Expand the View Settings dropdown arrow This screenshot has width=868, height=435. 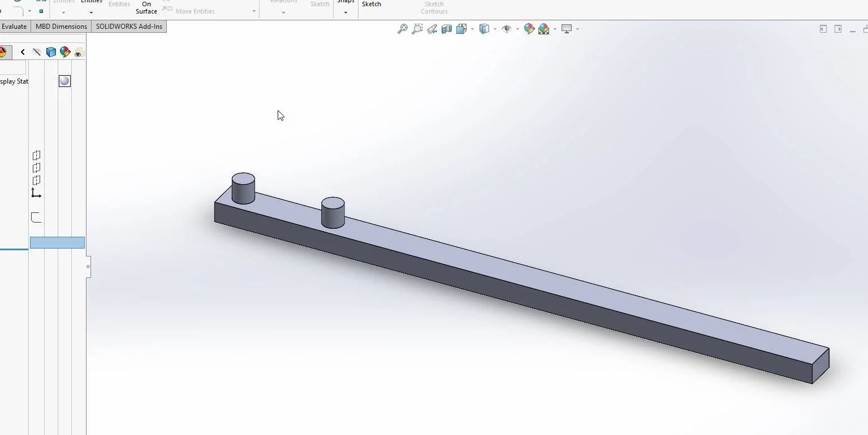pyautogui.click(x=577, y=29)
